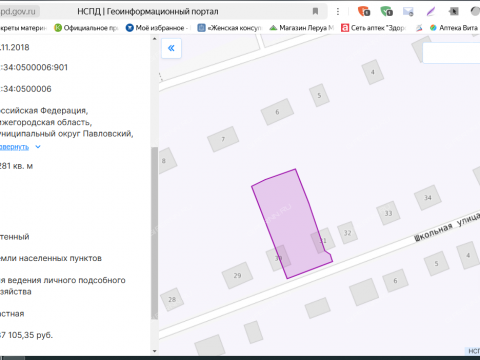Open the bookmark «Женская консул»

pyautogui.click(x=230, y=28)
